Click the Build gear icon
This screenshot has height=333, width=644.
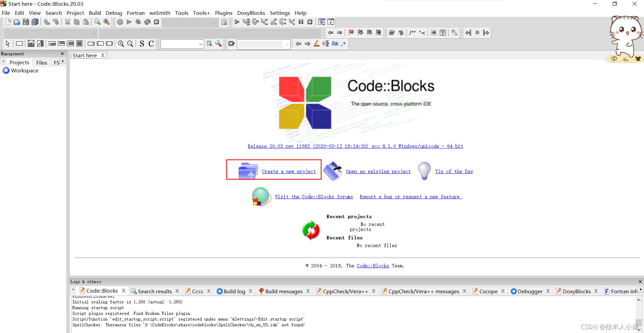point(120,22)
